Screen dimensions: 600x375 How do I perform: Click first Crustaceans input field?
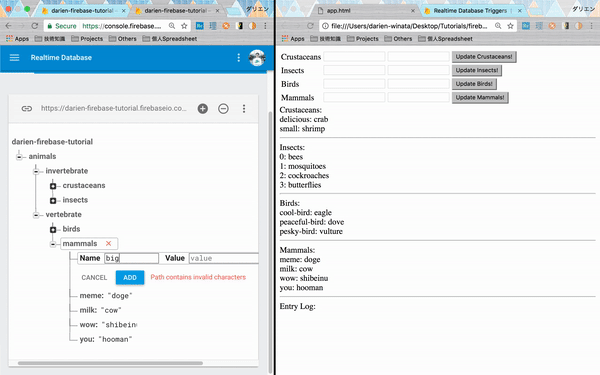pos(354,57)
